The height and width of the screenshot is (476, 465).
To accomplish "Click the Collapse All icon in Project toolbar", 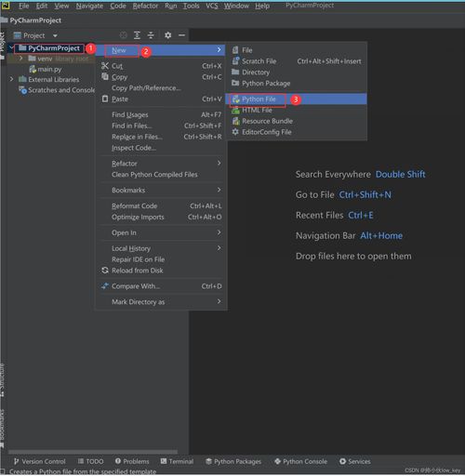I will click(151, 35).
